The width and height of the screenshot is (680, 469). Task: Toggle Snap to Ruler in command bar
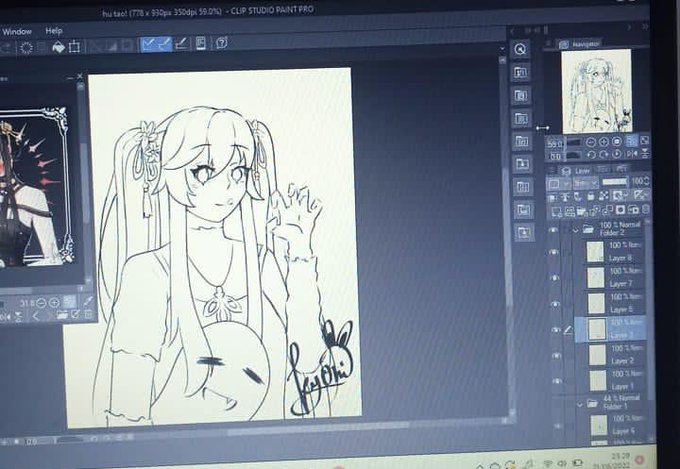[148, 44]
